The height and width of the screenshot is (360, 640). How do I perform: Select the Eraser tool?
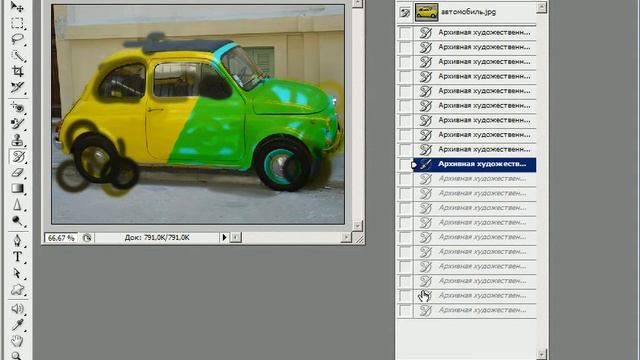tap(17, 172)
